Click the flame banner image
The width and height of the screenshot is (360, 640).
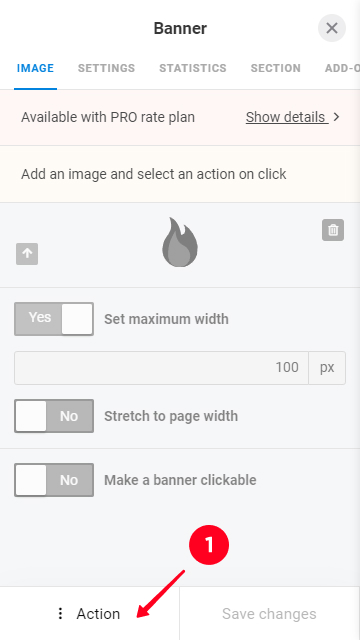click(180, 242)
